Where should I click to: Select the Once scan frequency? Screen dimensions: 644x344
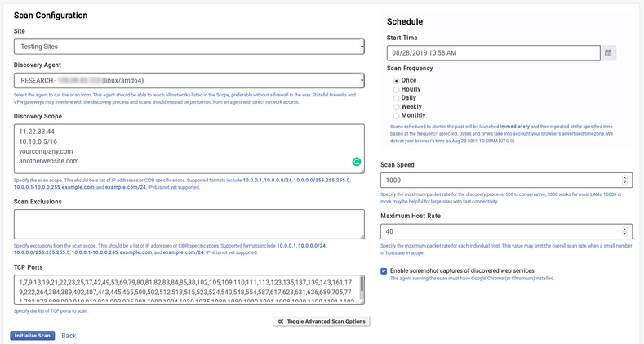click(397, 81)
